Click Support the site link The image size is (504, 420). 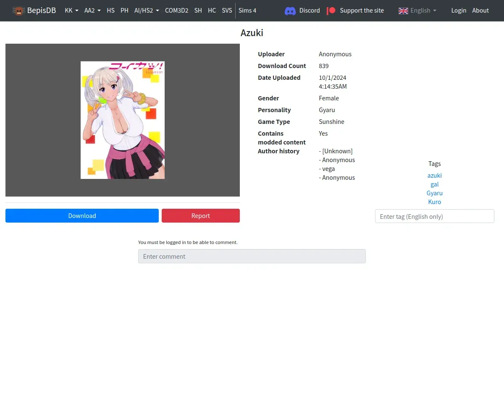(362, 10)
